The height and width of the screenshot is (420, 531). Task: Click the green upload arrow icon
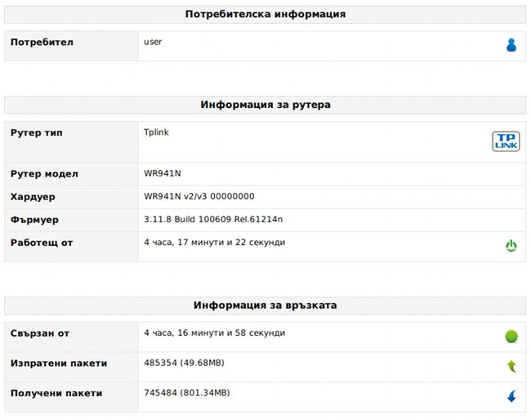click(x=511, y=366)
